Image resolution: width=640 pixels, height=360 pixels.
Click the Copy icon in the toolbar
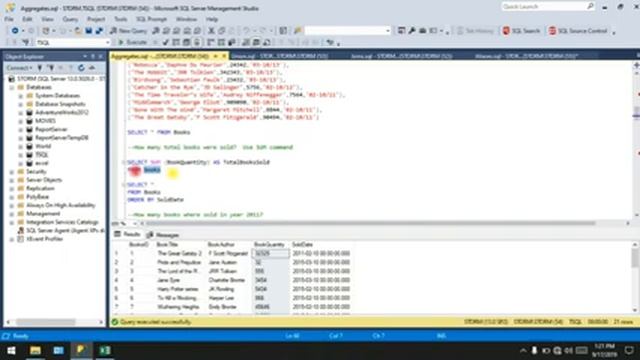(222, 31)
